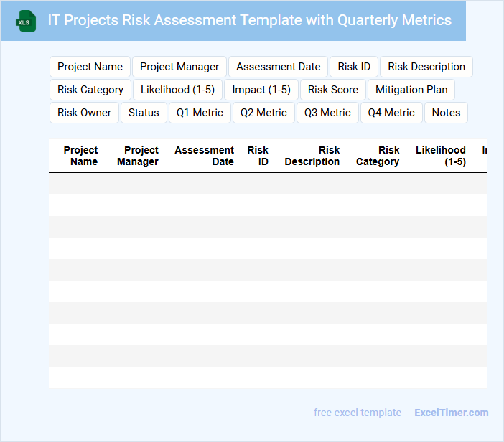Click the Risk Category table header

(x=378, y=156)
